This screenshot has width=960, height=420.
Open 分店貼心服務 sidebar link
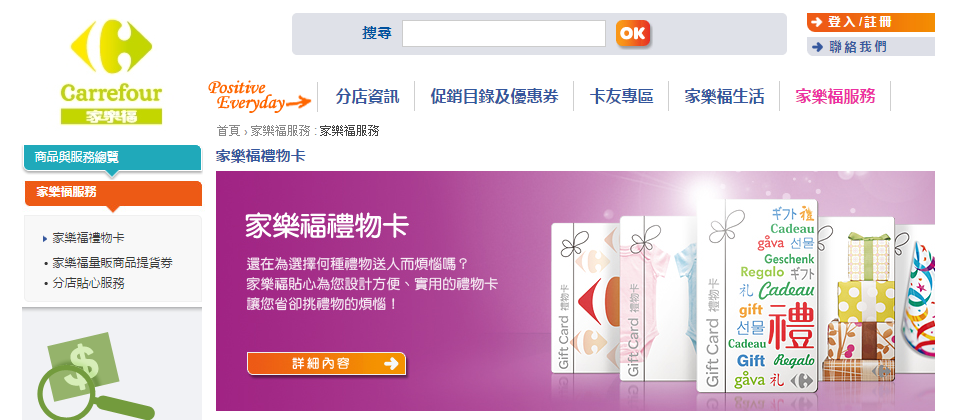89,283
